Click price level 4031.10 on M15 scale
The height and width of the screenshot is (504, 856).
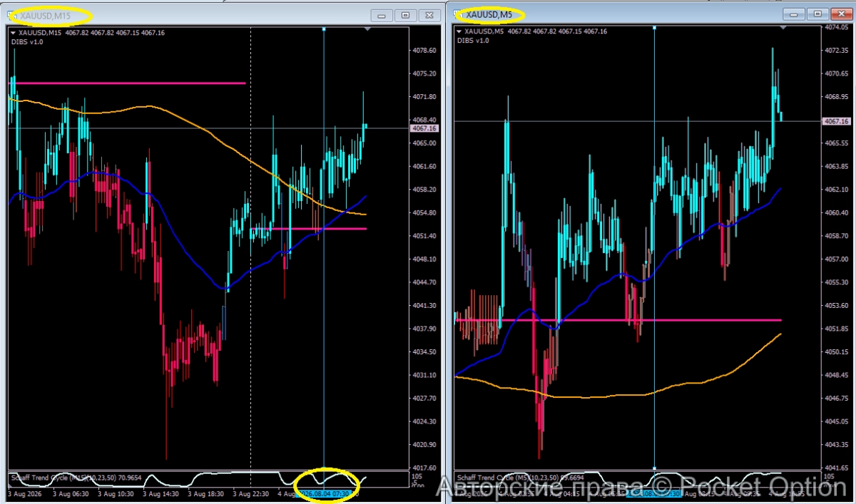click(424, 375)
